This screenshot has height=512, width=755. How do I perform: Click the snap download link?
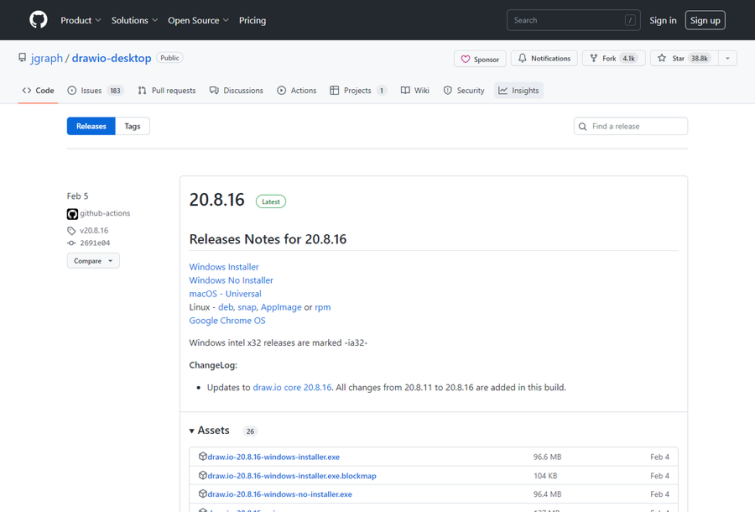pyautogui.click(x=247, y=307)
